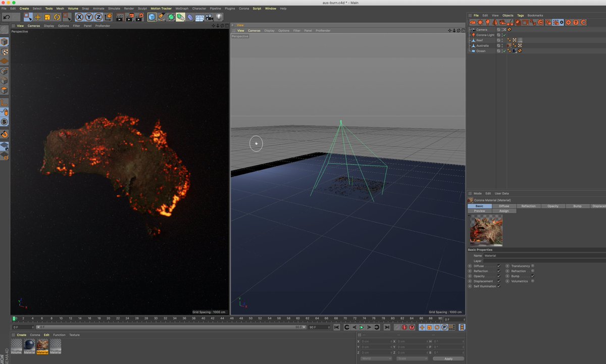
Task: Add a Cube primitive object
Action: coord(152,17)
